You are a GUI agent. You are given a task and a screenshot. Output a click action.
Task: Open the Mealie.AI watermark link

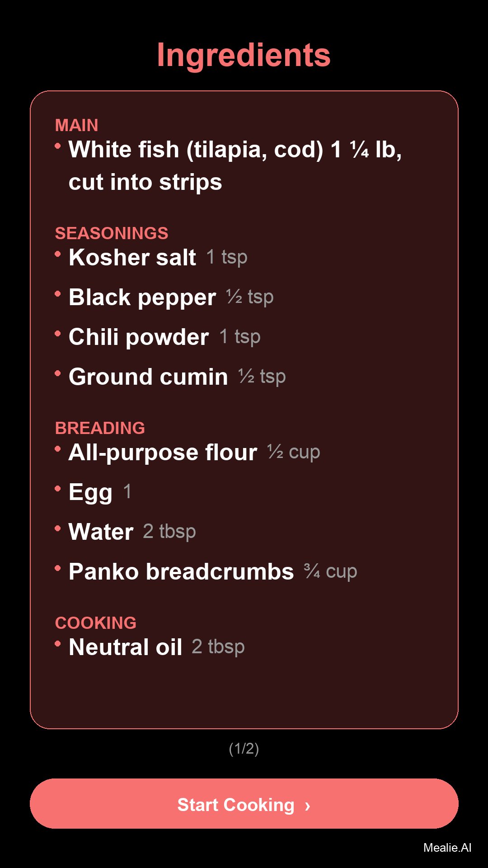[x=447, y=848]
